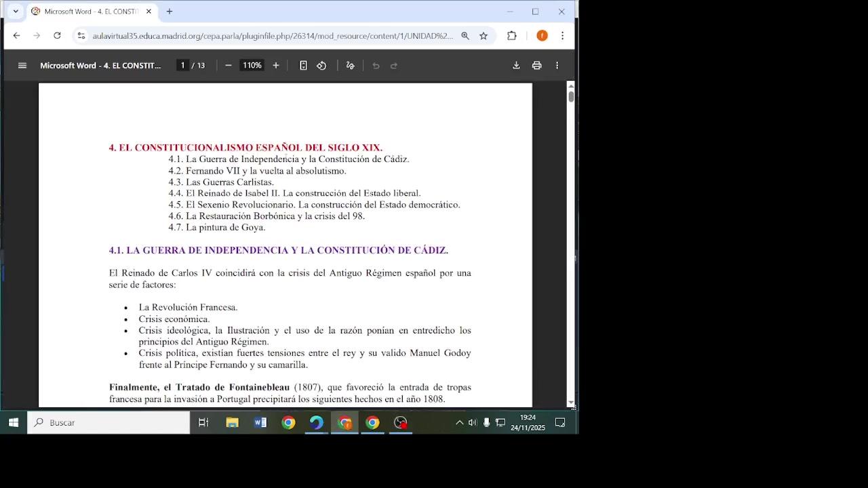This screenshot has width=868, height=488.
Task: Open the PDF viewer sidebar menu
Action: 22,66
